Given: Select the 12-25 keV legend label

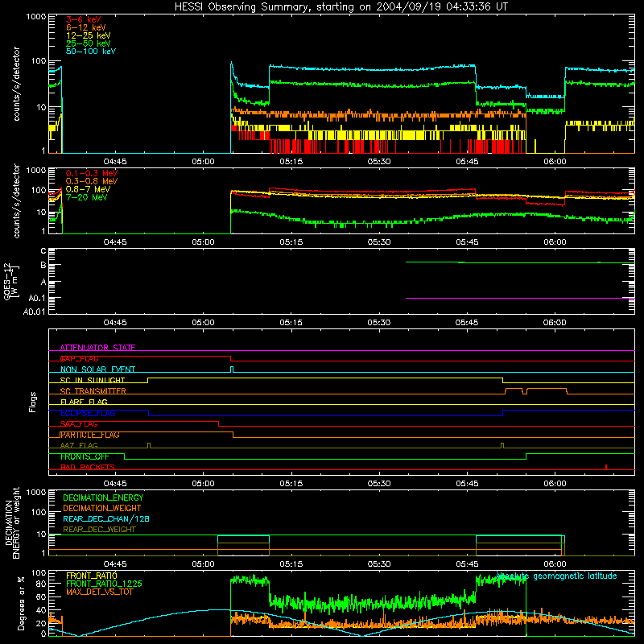Looking at the screenshot, I should pos(88,35).
